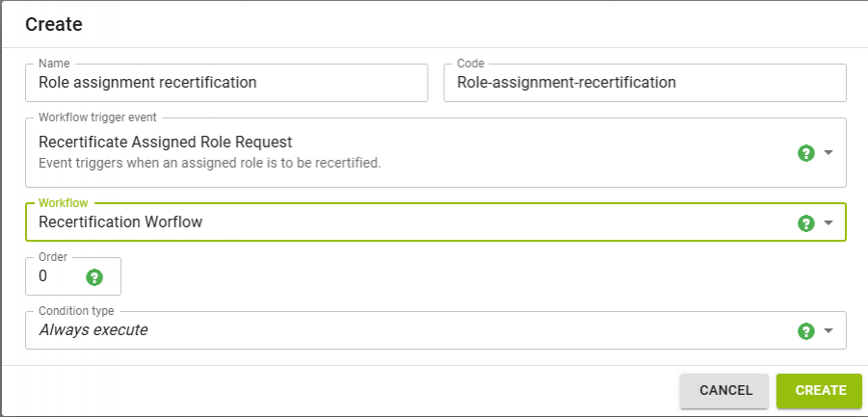Image resolution: width=868 pixels, height=417 pixels.
Task: Click the 'Create' dialog title
Action: (54, 24)
